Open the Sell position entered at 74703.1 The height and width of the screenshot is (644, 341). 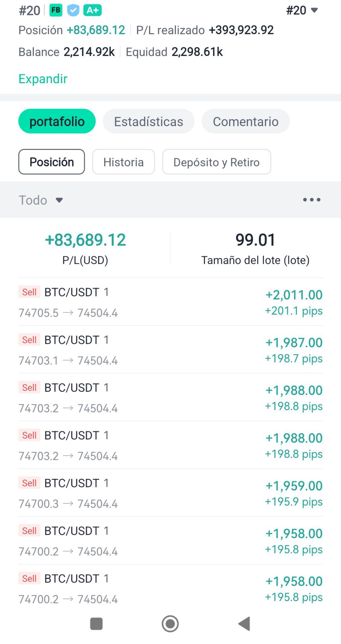pyautogui.click(x=170, y=350)
